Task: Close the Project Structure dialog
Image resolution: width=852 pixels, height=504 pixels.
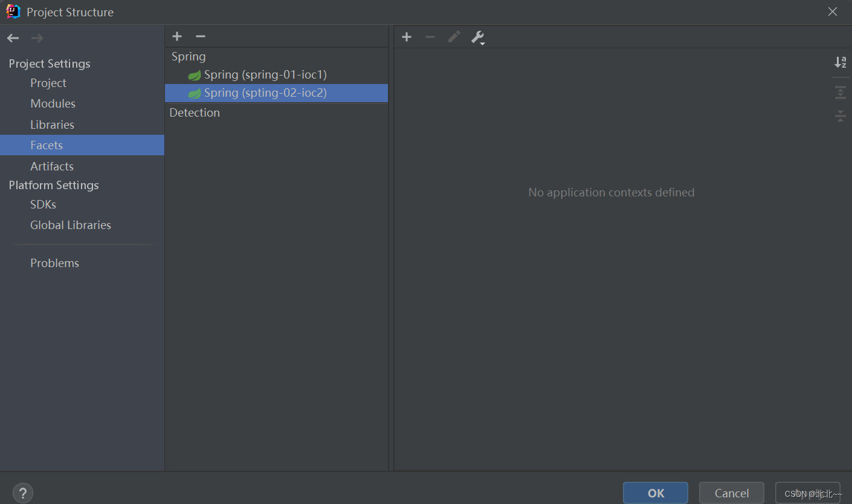Action: click(833, 11)
